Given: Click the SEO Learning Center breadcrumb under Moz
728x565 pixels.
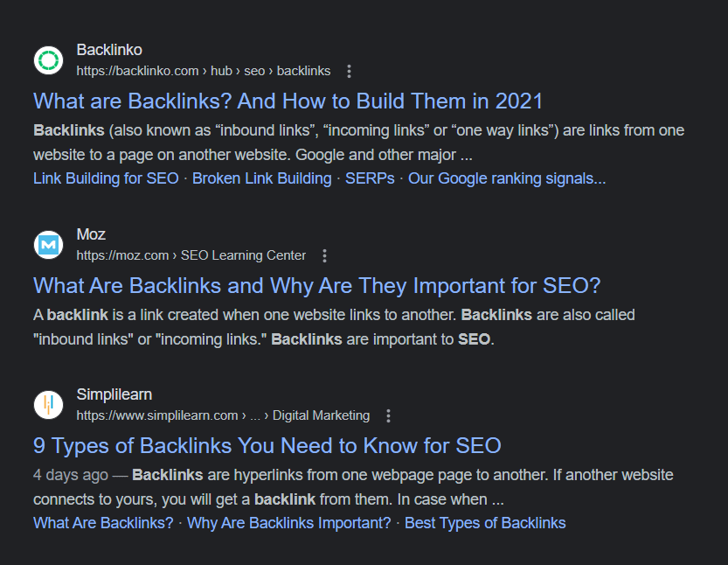Looking at the screenshot, I should coord(243,255).
